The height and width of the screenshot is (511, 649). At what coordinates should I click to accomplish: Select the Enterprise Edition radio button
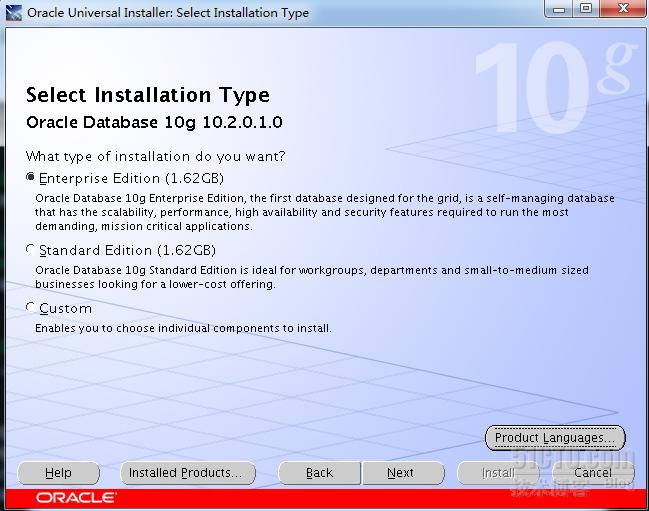(x=30, y=177)
